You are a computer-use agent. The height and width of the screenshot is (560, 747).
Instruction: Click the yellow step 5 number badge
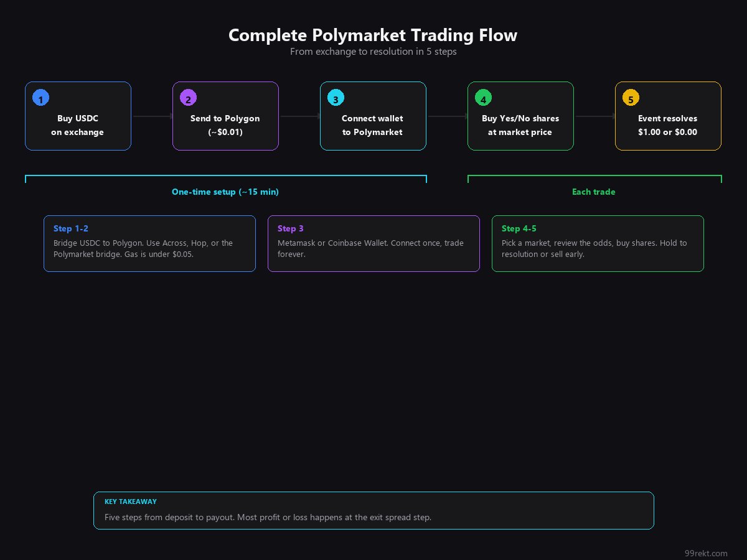(631, 98)
